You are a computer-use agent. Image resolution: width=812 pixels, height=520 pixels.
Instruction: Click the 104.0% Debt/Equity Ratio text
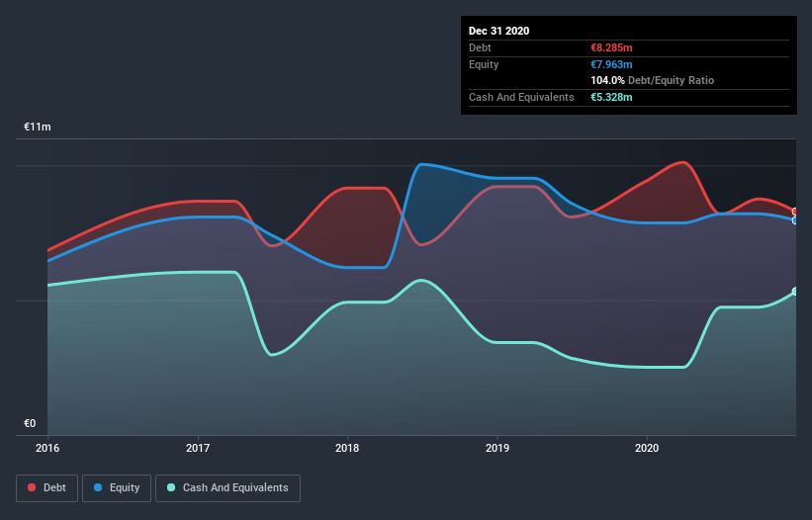click(x=653, y=80)
